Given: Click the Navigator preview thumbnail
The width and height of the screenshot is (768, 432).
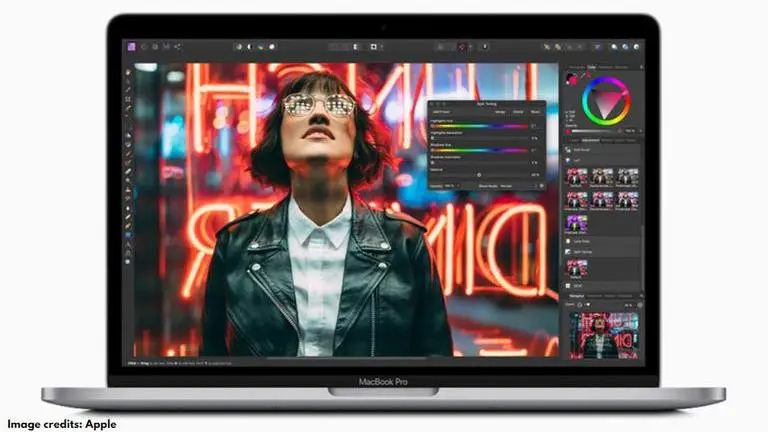Looking at the screenshot, I should [x=604, y=336].
